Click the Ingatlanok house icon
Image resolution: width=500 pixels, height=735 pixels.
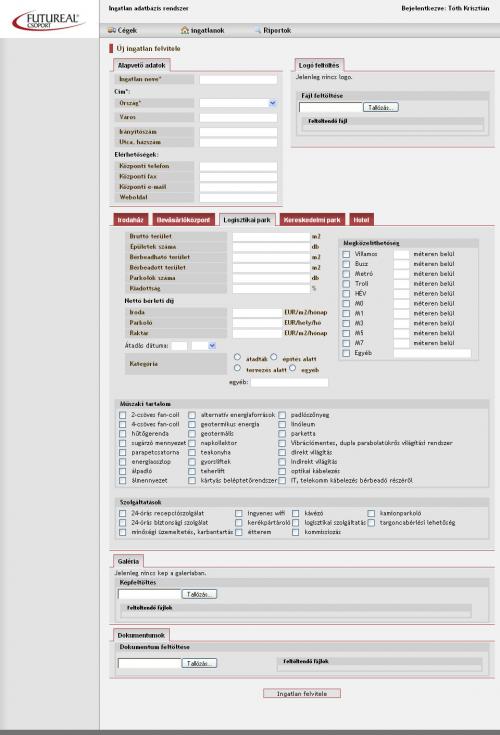pos(185,30)
